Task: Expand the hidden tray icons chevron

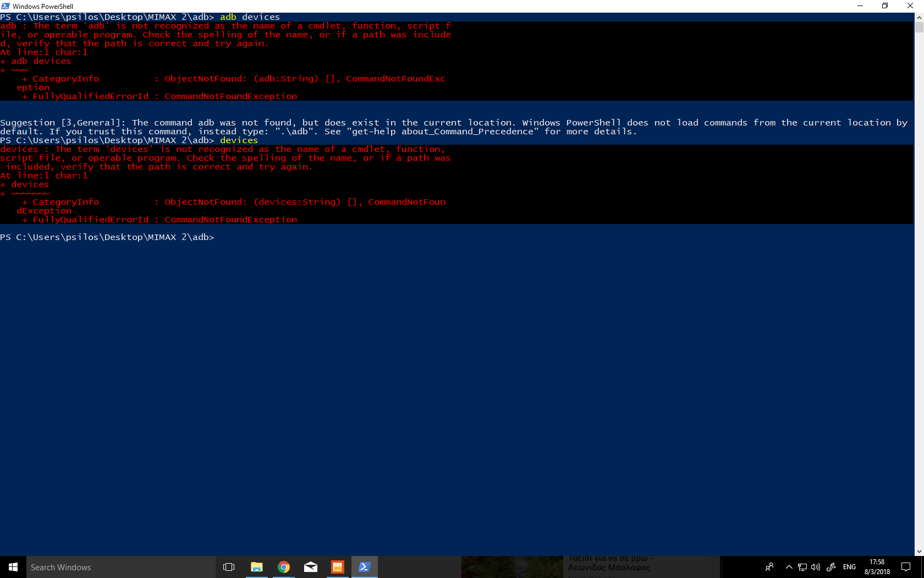Action: click(x=789, y=567)
